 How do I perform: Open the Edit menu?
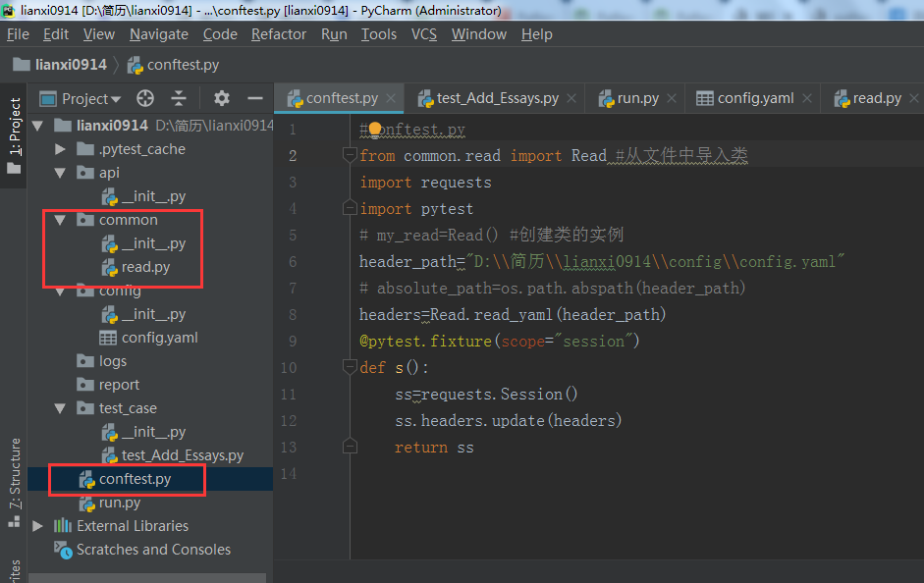pyautogui.click(x=56, y=34)
